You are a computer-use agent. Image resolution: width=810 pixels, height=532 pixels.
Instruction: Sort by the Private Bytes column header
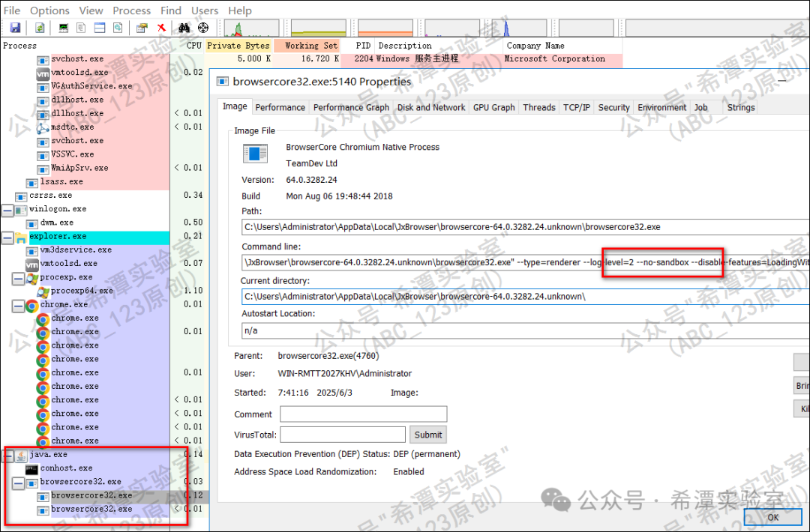tap(238, 46)
